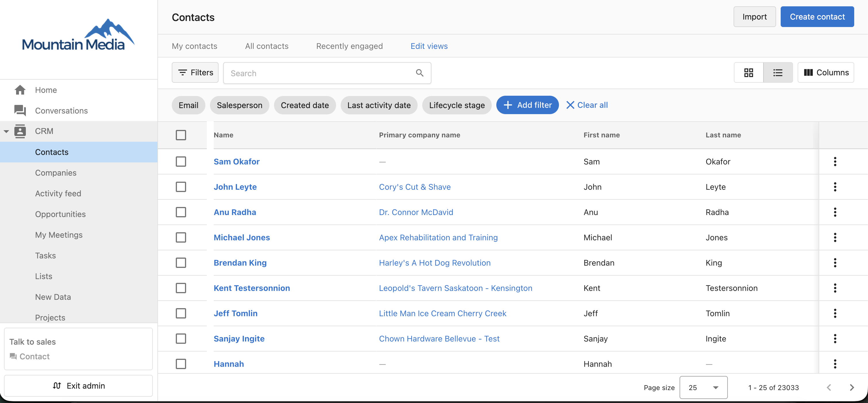Open the Last activity date filter
The width and height of the screenshot is (868, 403).
(379, 105)
